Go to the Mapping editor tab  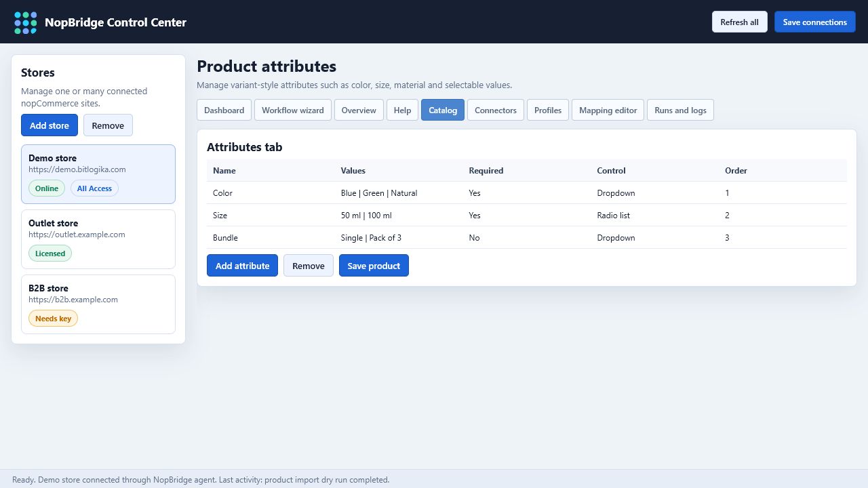click(x=608, y=110)
